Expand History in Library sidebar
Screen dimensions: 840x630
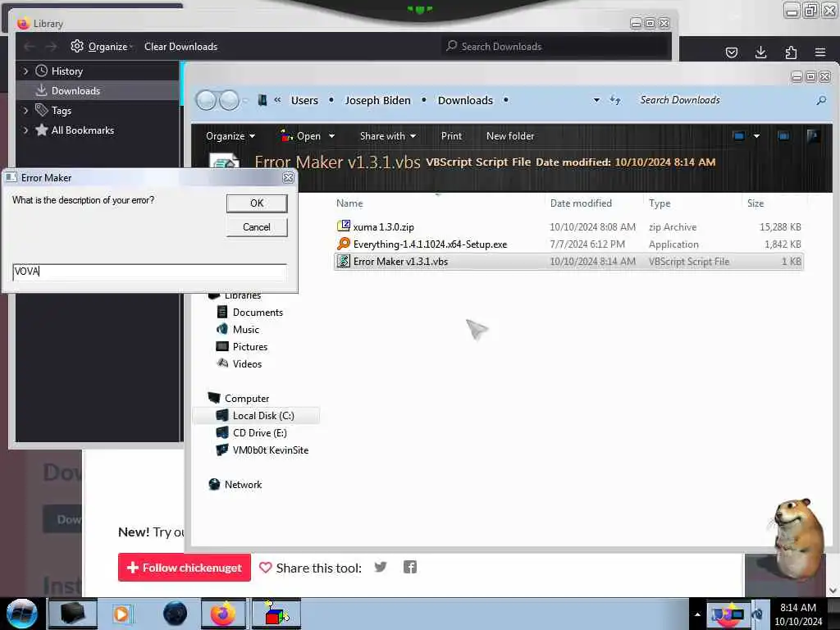25,71
